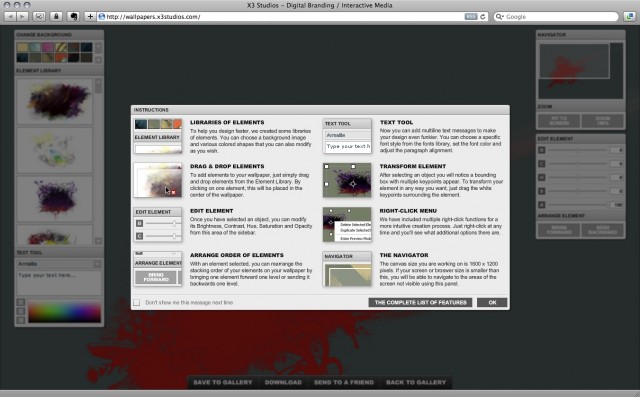Click Bring Forward in right Arrange Element panel

pos(559,230)
